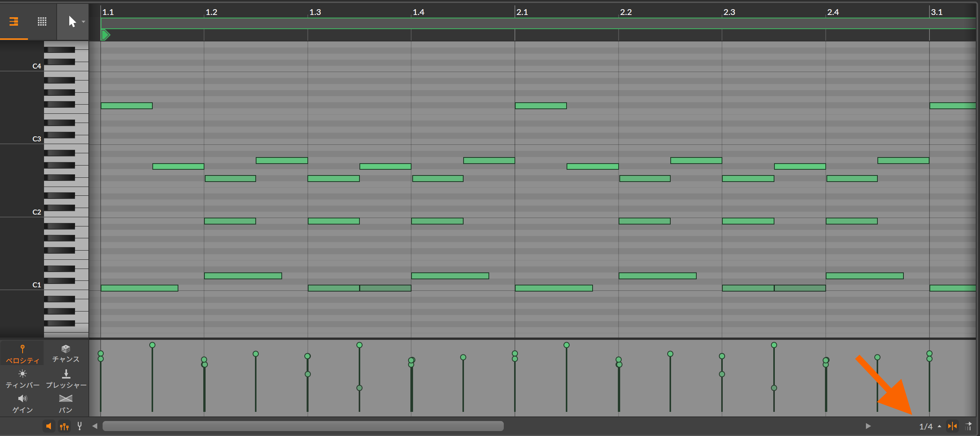Click timeline position 1.4 in ruler
This screenshot has height=436, width=980.
point(418,12)
